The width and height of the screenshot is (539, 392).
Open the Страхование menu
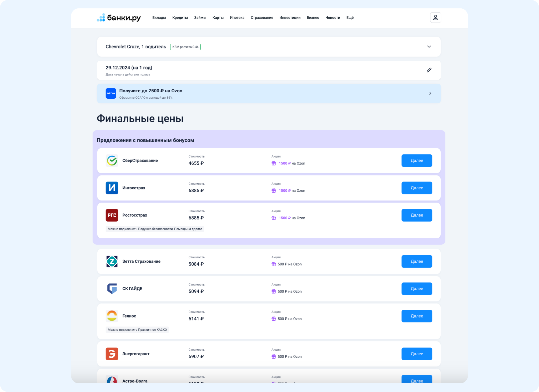click(262, 18)
